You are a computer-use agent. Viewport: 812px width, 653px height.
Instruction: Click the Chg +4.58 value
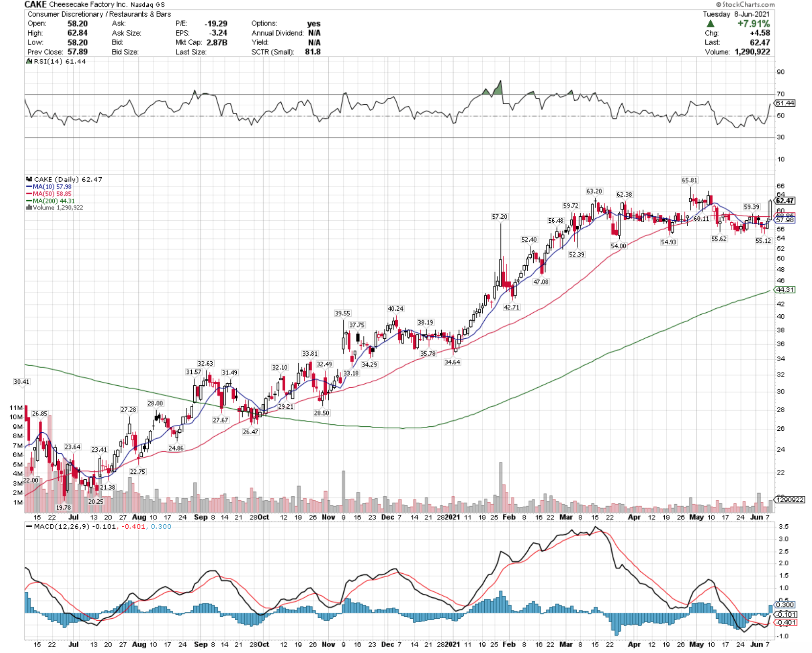tap(760, 33)
